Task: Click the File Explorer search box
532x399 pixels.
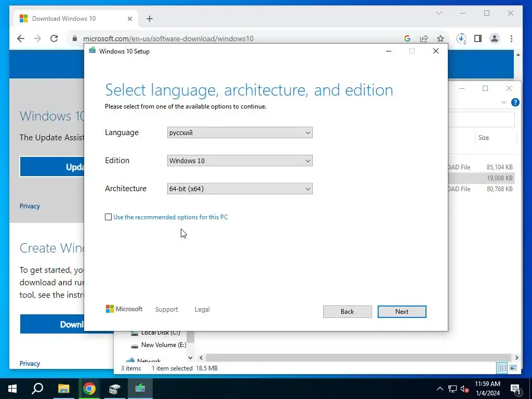Action: (x=481, y=119)
